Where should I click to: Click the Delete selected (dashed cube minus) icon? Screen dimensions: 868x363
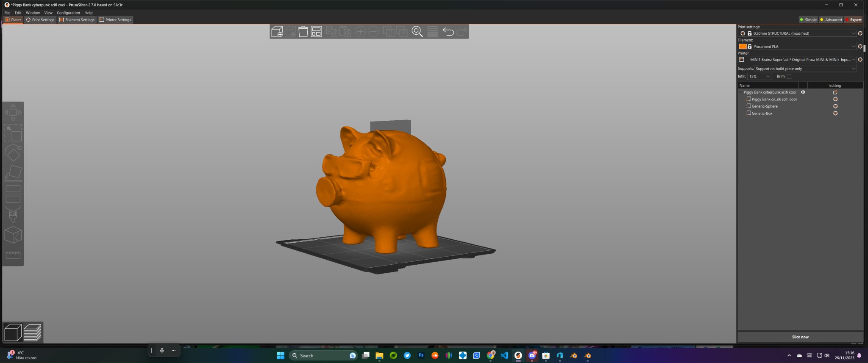[x=290, y=32]
